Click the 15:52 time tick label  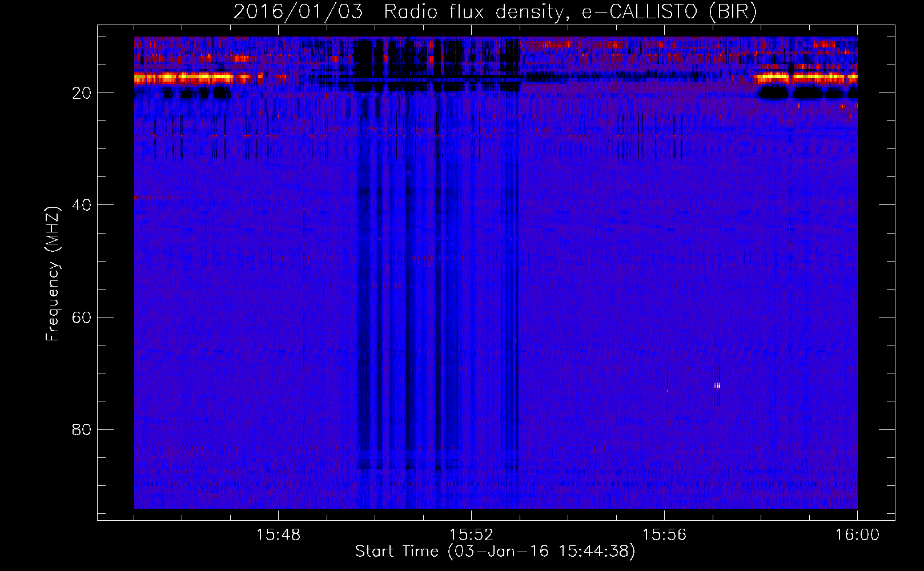[x=471, y=535]
